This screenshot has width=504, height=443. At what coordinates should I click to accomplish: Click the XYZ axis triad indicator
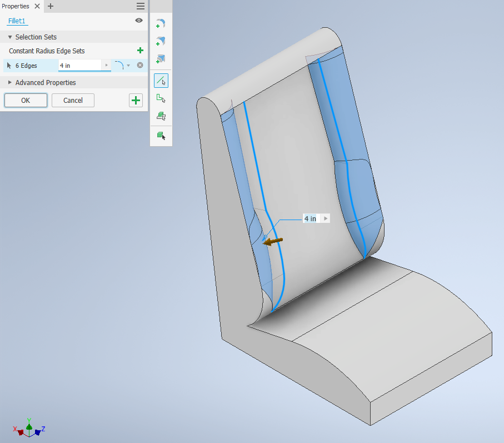(29, 428)
